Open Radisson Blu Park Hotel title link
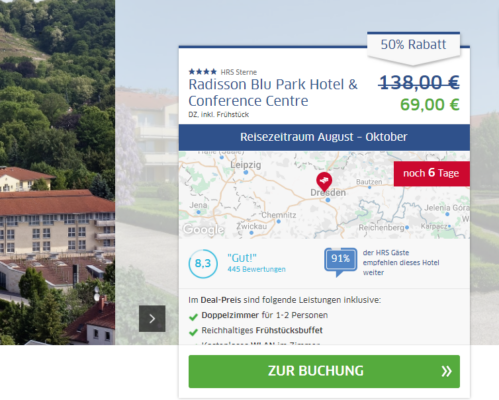The height and width of the screenshot is (400, 499). [x=273, y=92]
